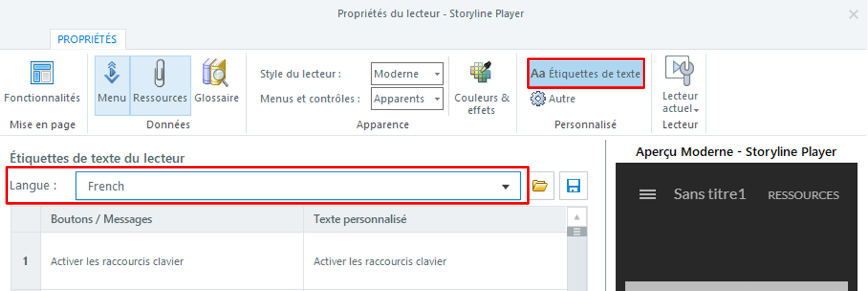Open the RESSOURCES tab in preview
The width and height of the screenshot is (868, 291).
click(x=803, y=195)
